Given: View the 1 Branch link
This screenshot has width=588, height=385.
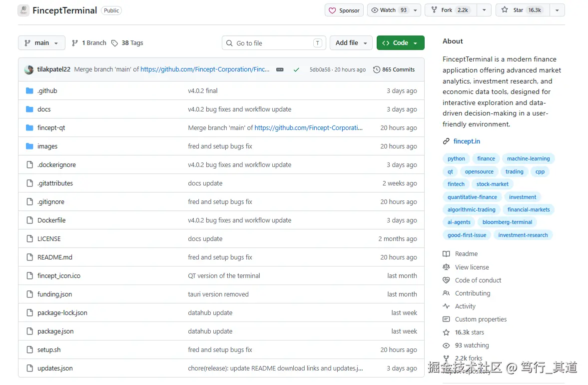Looking at the screenshot, I should (x=89, y=43).
